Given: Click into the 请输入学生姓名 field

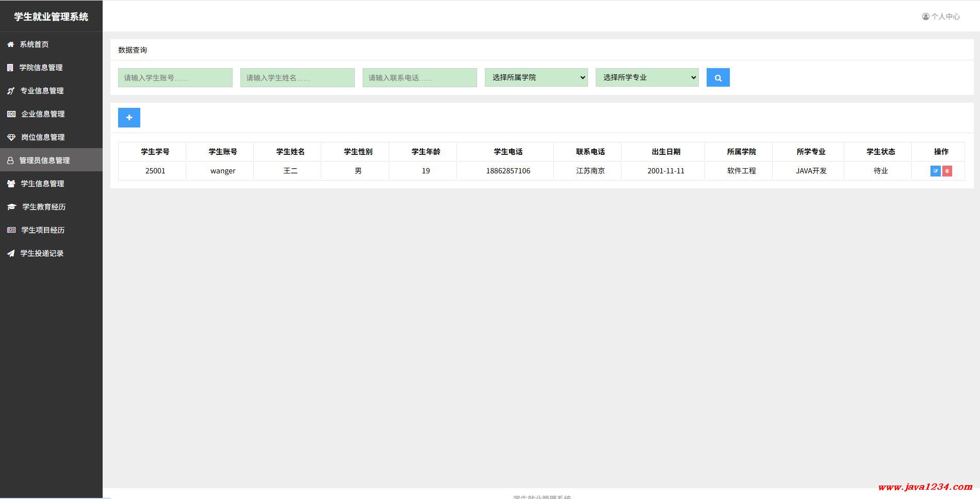Looking at the screenshot, I should tap(297, 78).
